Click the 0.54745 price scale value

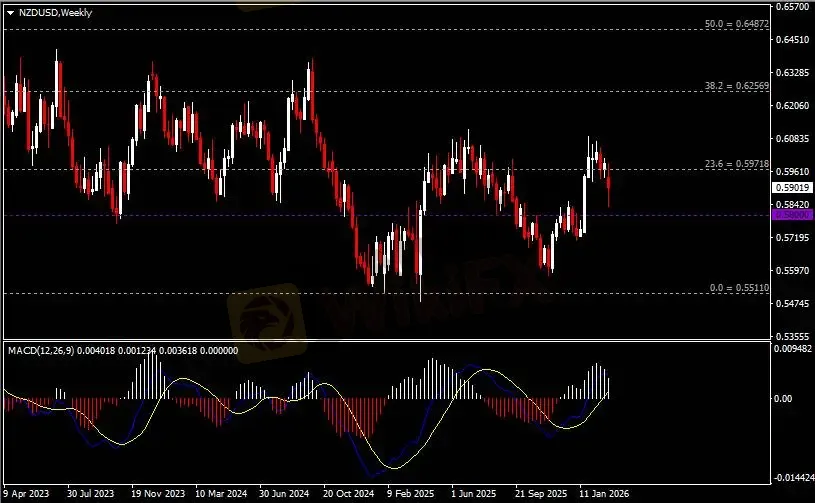point(793,303)
